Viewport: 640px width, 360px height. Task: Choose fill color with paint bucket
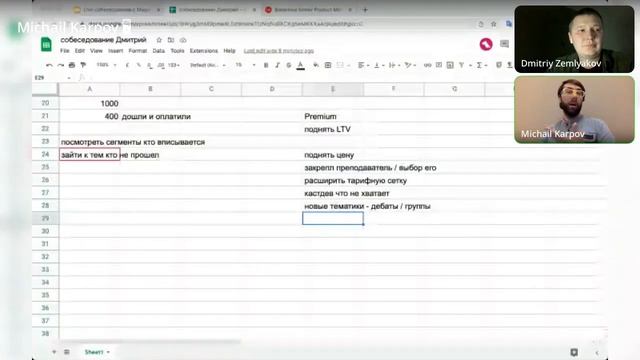click(x=316, y=65)
